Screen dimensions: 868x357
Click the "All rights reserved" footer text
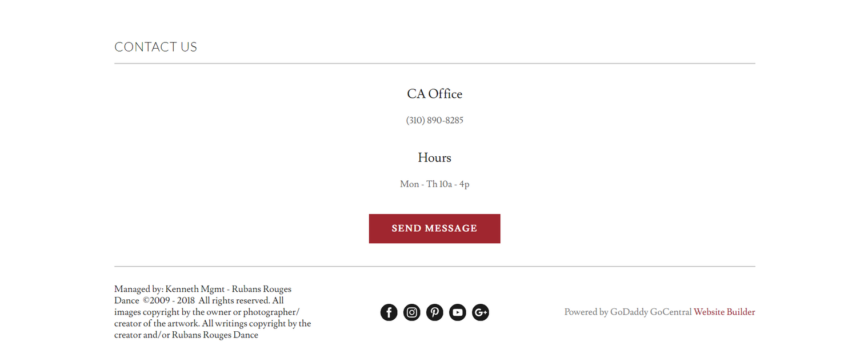click(234, 300)
